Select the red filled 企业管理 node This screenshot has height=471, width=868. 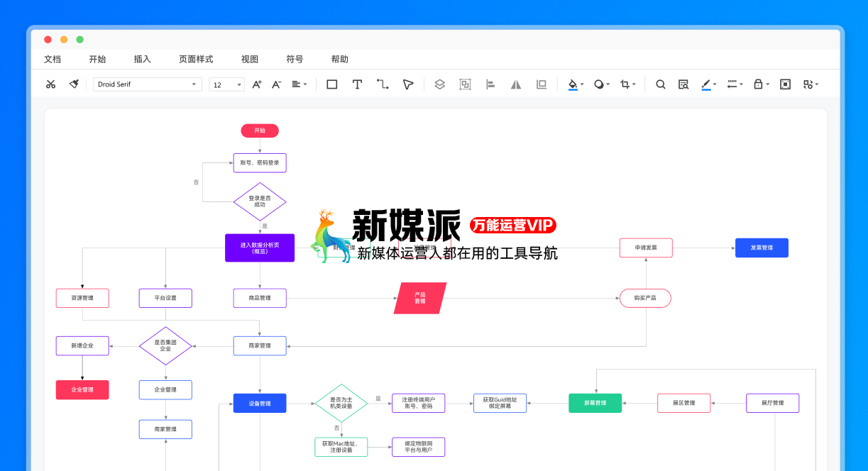(x=82, y=389)
